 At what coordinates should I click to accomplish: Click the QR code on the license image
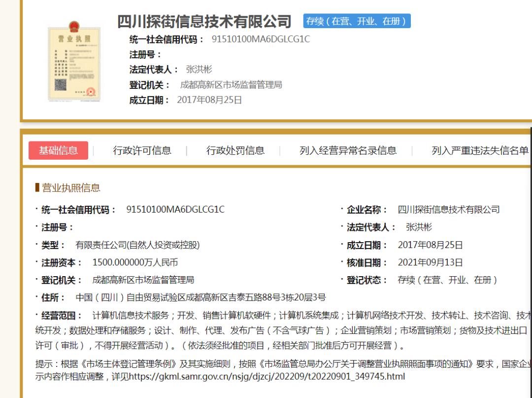[x=60, y=85]
